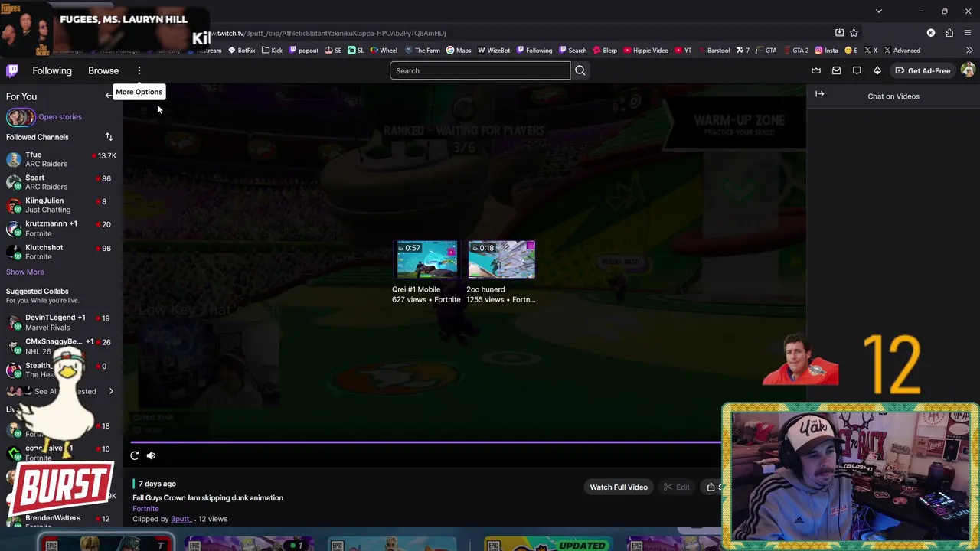Open the Kick bookmark
The width and height of the screenshot is (980, 551).
(x=272, y=51)
